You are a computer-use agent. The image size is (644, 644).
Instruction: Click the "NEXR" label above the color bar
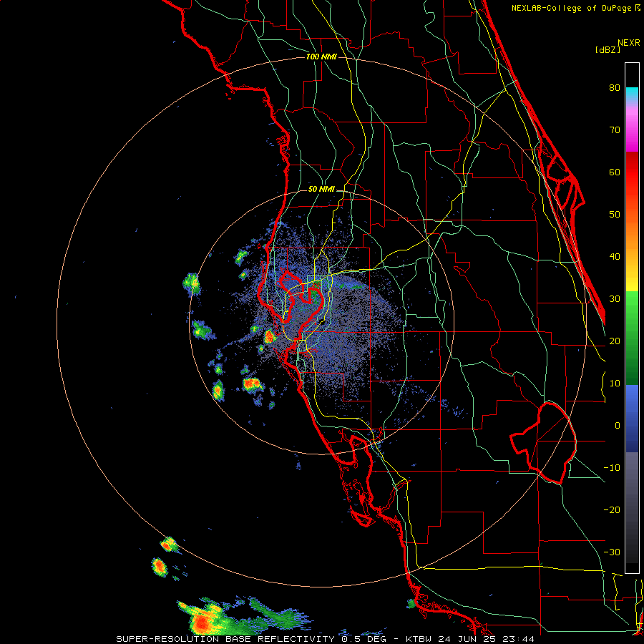(x=628, y=43)
